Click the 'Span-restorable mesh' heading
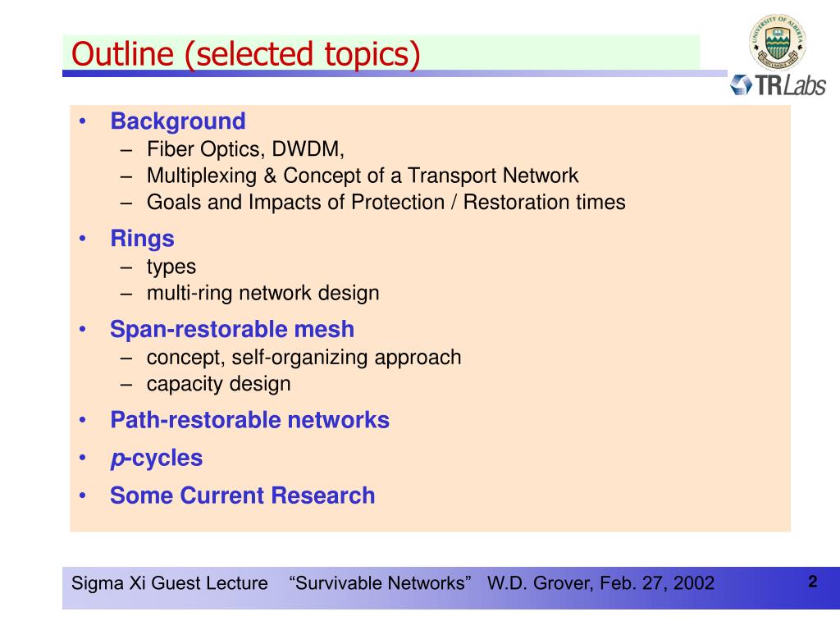Viewport: 840px width, 630px height. (x=232, y=330)
